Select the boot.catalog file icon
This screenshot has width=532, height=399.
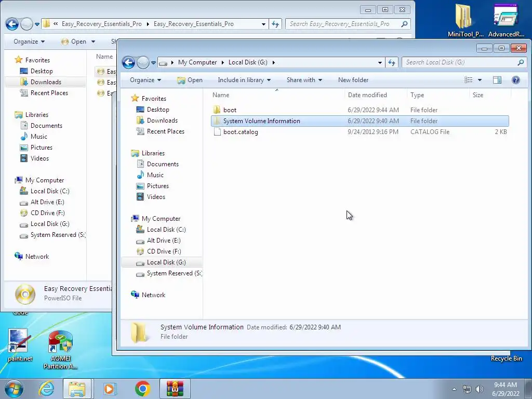tap(217, 132)
